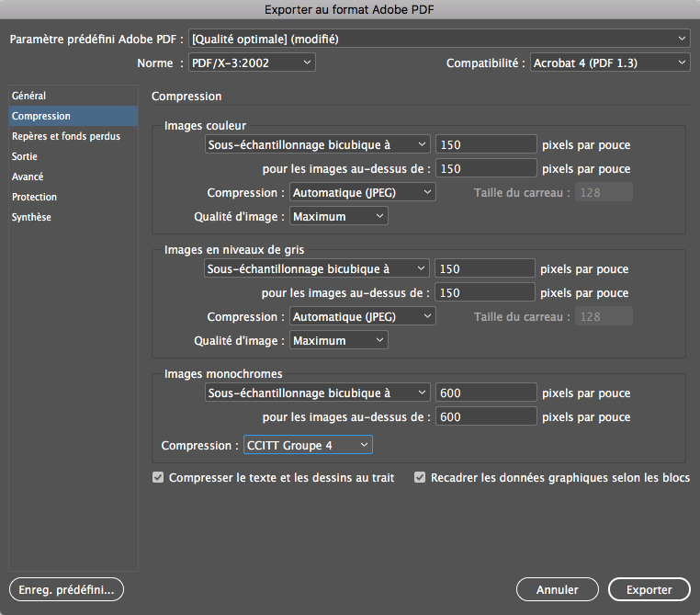Open Images monochromes CCITT Groupe 4 dropdown

308,445
